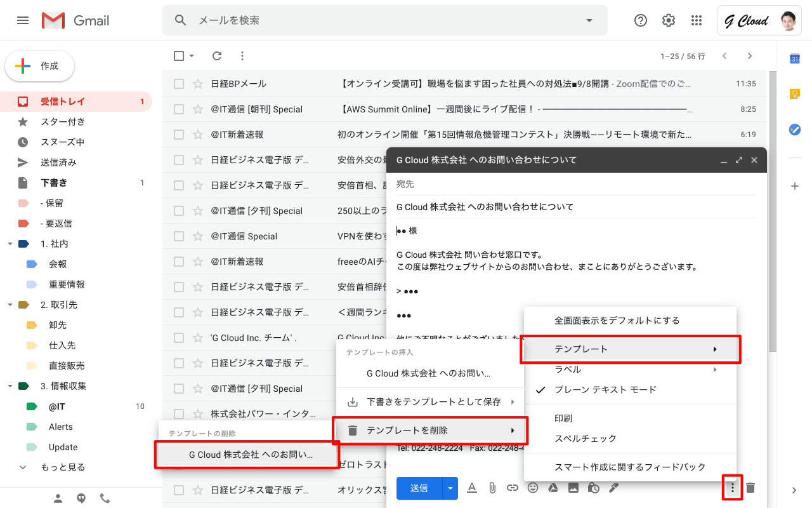Open Google Keep side panel icon
This screenshot has width=812, height=508.
click(x=794, y=94)
